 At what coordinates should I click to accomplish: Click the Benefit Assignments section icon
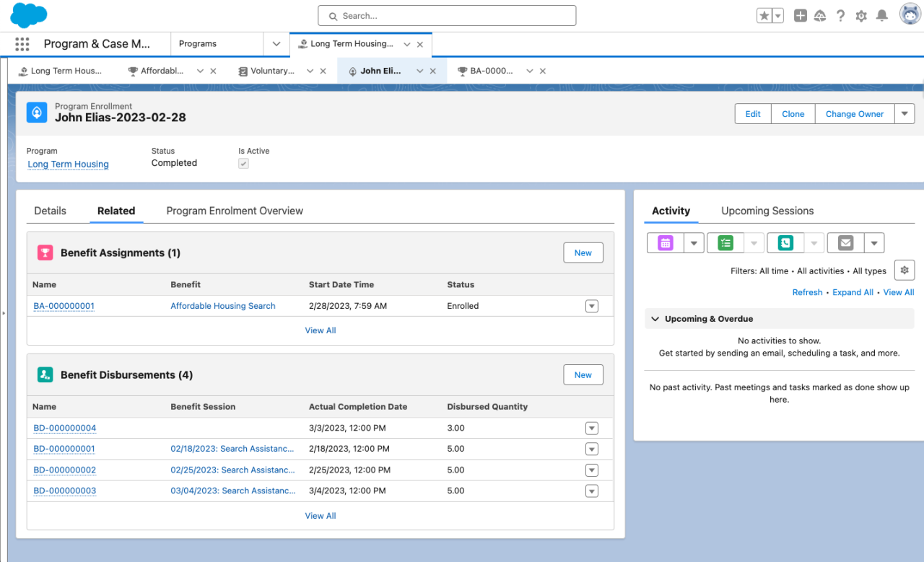click(x=45, y=253)
